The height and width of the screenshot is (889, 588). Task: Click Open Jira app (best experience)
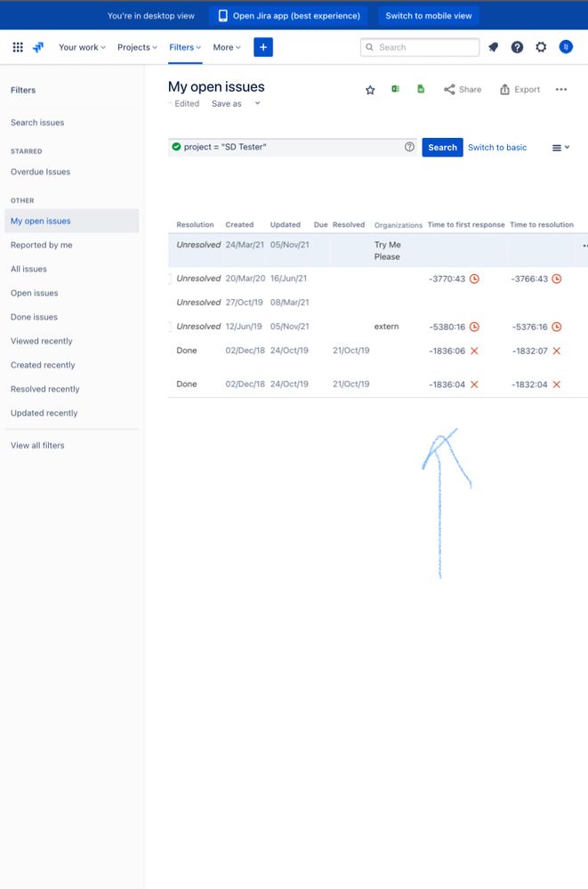[x=288, y=16]
